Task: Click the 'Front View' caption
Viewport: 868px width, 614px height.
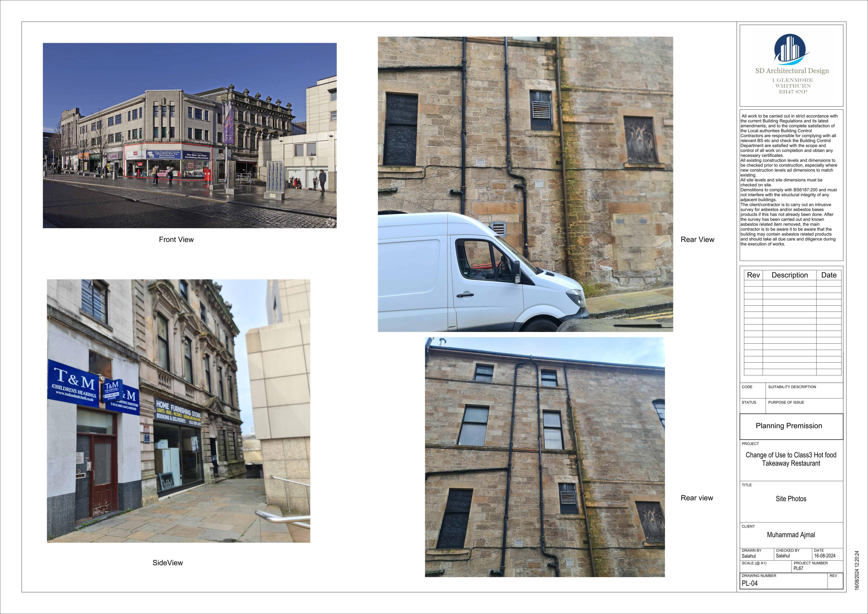Action: tap(176, 239)
